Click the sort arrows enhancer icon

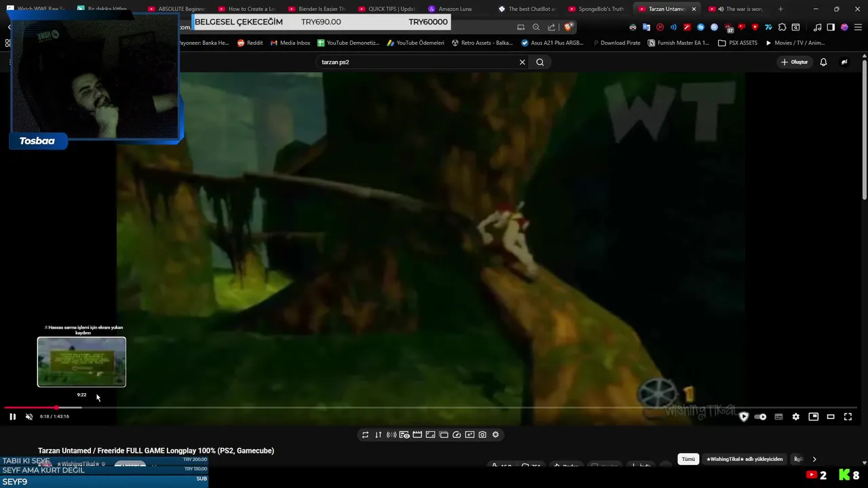point(378,434)
